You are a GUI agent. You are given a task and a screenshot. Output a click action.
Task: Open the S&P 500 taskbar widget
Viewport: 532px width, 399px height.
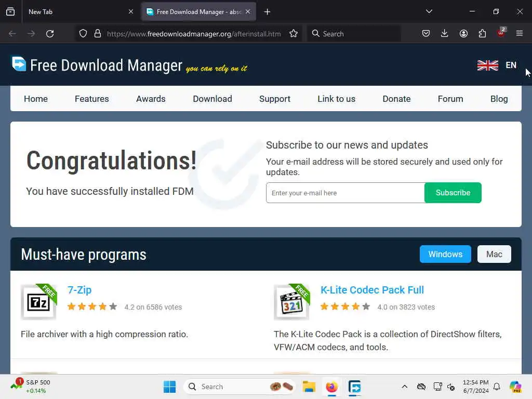coord(31,387)
